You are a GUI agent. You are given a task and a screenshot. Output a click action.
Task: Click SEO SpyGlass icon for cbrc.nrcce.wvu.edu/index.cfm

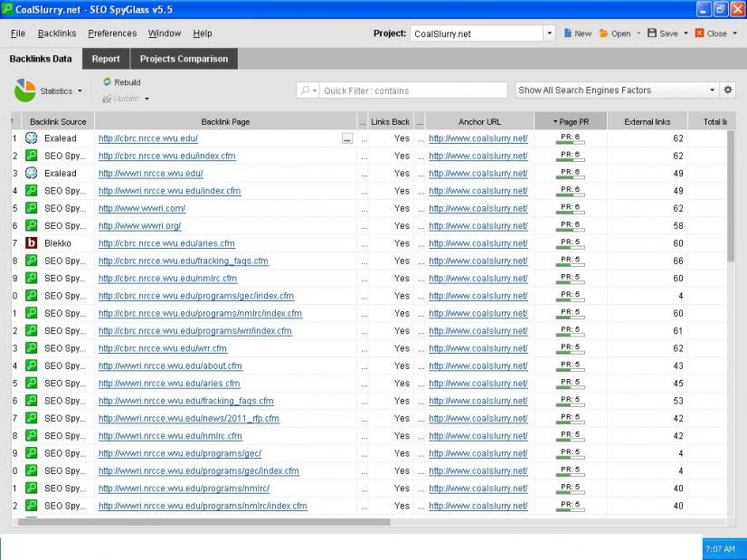(32, 156)
